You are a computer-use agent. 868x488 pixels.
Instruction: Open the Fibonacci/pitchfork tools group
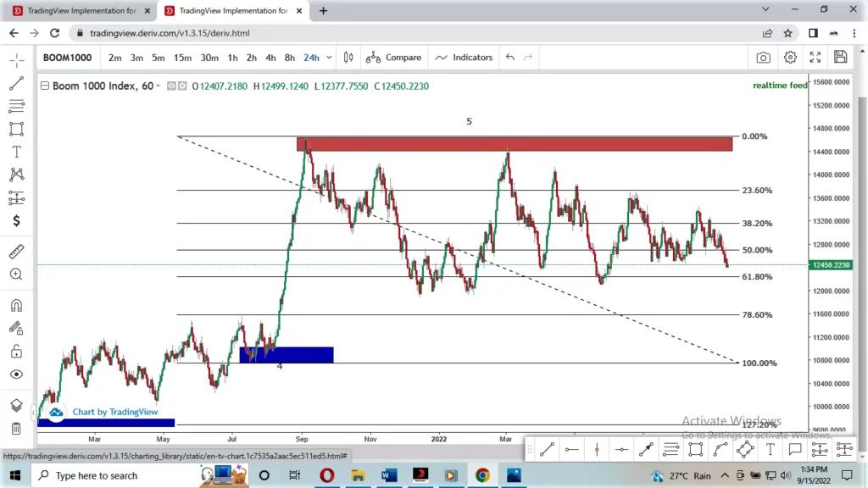coord(17,106)
